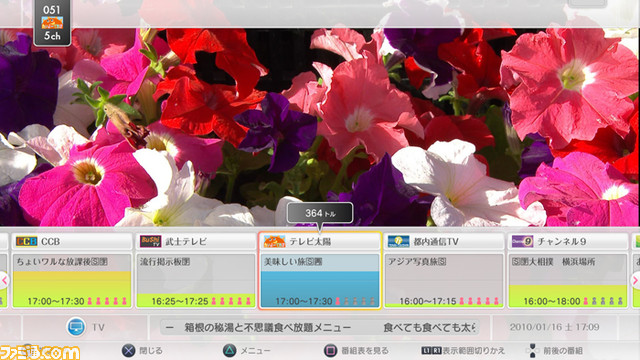Click the 都内通信TV channel logo icon
The width and height of the screenshot is (640, 360).
pos(398,242)
